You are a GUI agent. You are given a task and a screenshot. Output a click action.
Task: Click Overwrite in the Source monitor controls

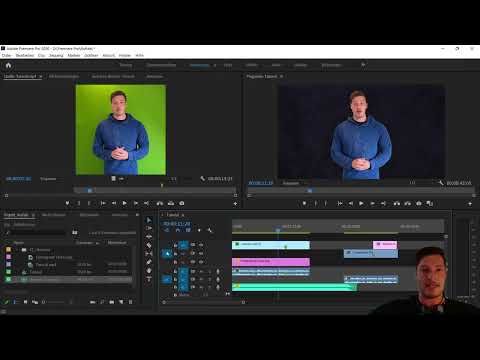point(171,203)
